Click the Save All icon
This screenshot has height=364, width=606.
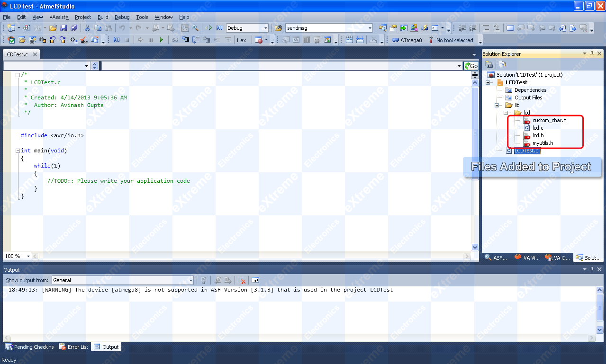tap(74, 28)
